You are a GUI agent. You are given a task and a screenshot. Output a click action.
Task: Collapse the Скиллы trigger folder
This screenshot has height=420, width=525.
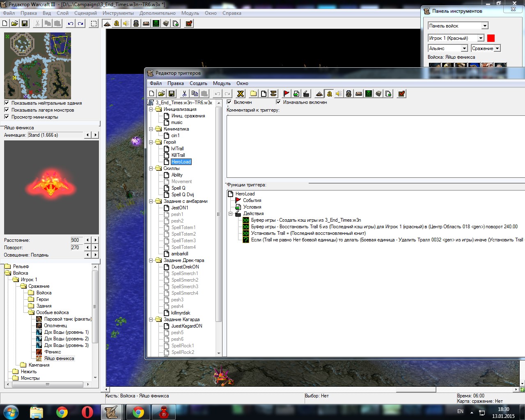coord(151,168)
